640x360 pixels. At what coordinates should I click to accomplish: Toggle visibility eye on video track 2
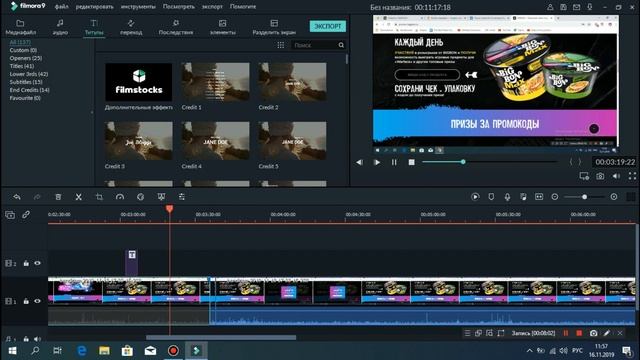38,263
